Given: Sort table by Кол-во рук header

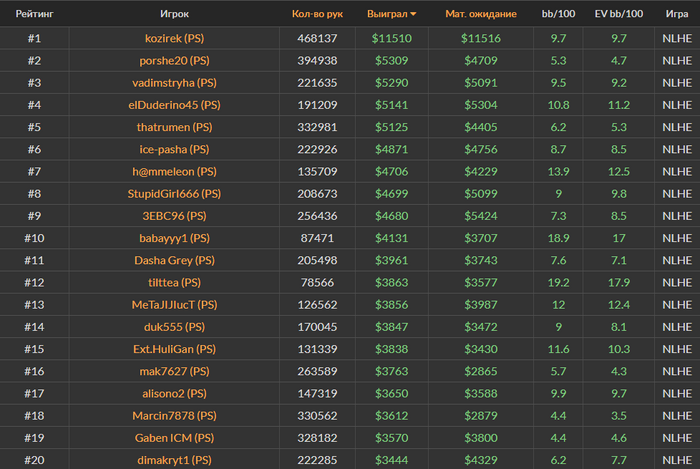Looking at the screenshot, I should tap(317, 14).
